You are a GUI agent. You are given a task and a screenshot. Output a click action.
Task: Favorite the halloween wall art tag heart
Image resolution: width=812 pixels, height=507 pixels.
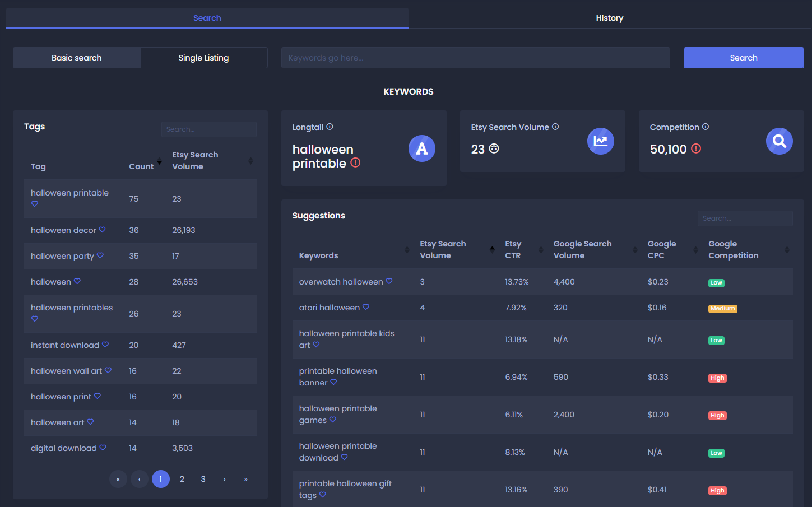pyautogui.click(x=108, y=370)
